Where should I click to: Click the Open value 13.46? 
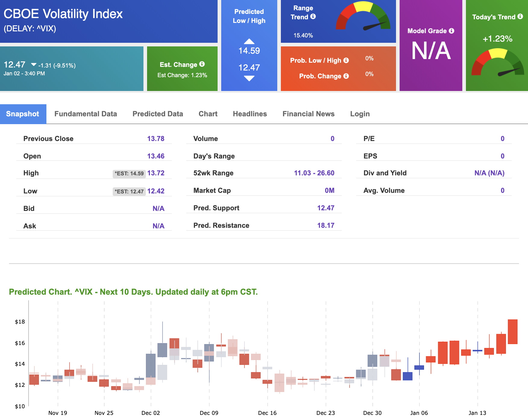click(x=156, y=156)
